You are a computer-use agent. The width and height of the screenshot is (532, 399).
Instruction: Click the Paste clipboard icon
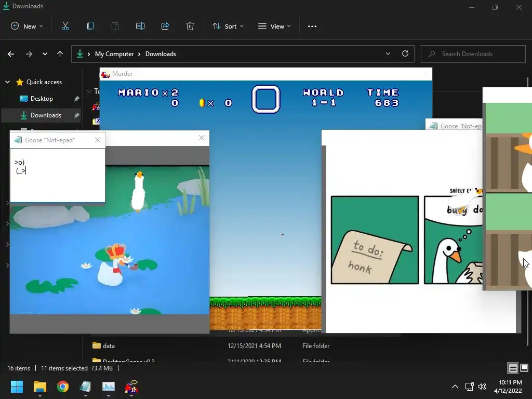[x=115, y=26]
